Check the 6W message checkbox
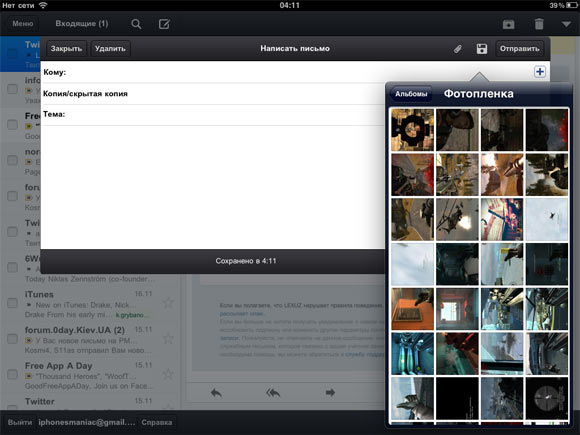580x435 pixels. pos(13,267)
